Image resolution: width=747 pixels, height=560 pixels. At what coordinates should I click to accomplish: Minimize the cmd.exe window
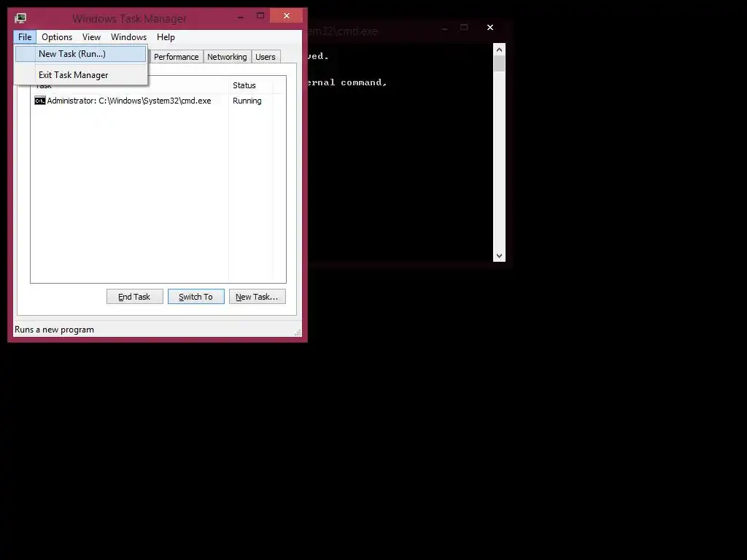click(444, 28)
